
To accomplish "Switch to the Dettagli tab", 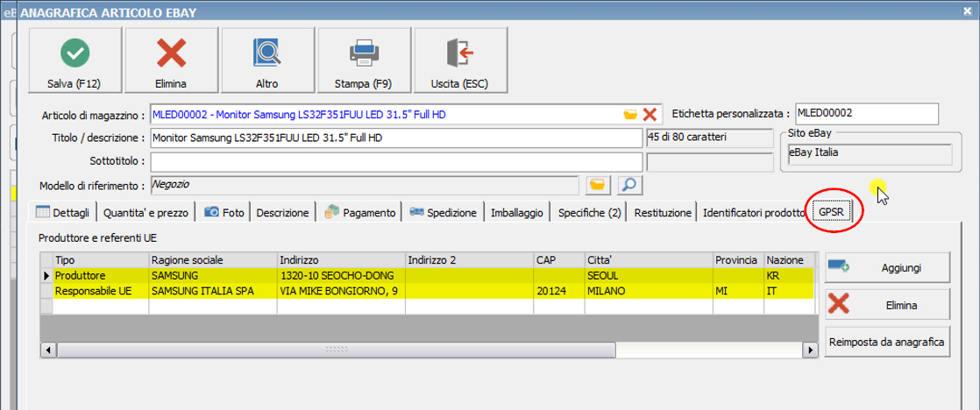I will (x=65, y=213).
